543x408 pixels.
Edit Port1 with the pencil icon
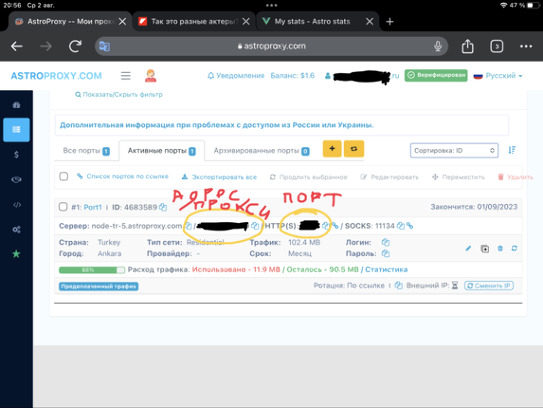tap(468, 248)
